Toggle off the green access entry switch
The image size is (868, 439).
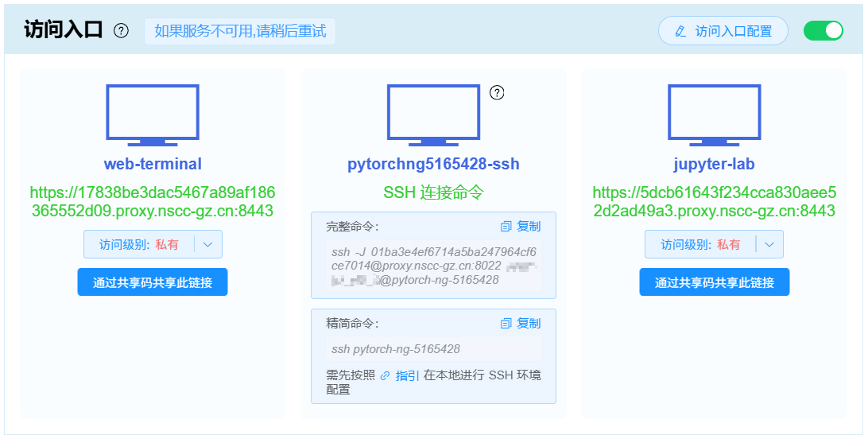pyautogui.click(x=823, y=31)
